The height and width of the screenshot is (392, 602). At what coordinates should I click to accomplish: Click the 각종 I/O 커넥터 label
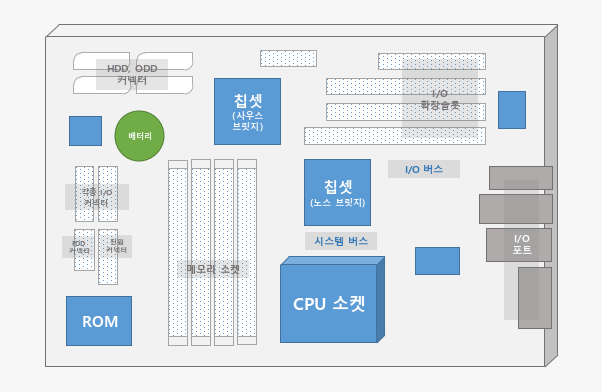97,197
